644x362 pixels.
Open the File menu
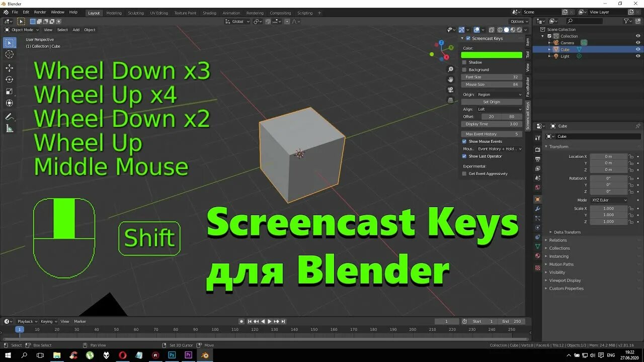click(15, 12)
